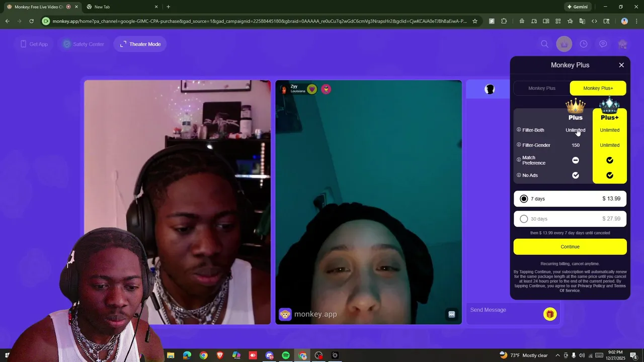Click the yellow heart icon beside Zyy

[312, 89]
